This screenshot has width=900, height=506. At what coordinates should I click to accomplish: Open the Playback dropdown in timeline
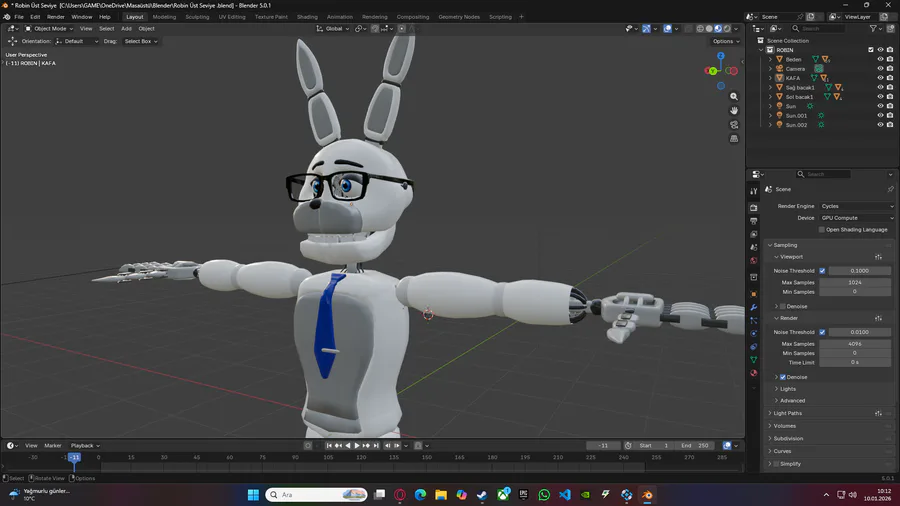pyautogui.click(x=85, y=446)
